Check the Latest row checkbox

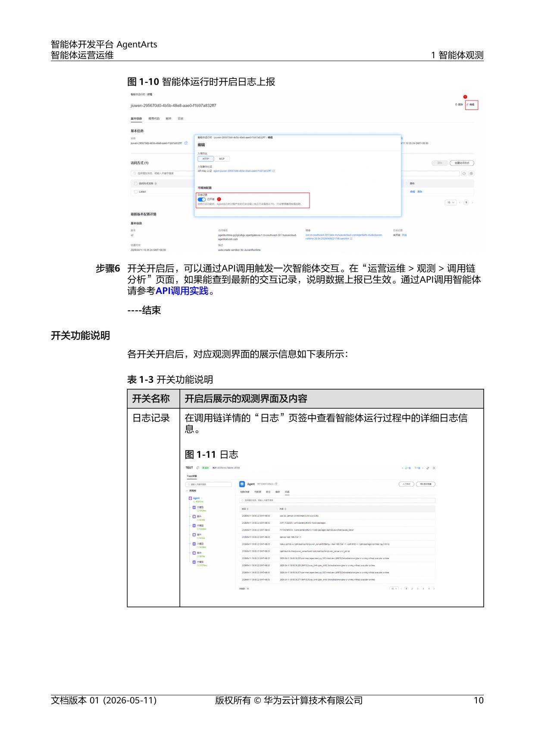coord(135,192)
